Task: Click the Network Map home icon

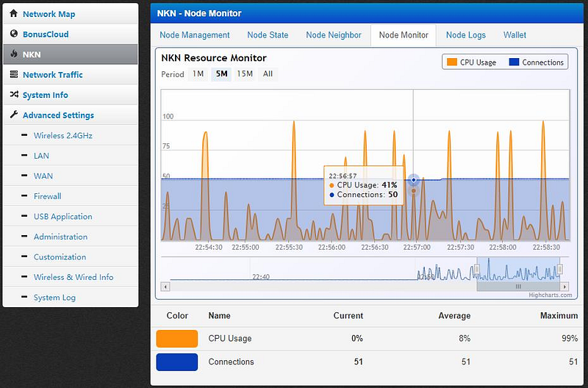Action: point(13,13)
